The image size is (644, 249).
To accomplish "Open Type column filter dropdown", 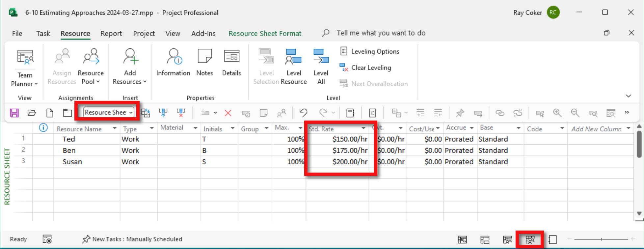I will point(152,128).
